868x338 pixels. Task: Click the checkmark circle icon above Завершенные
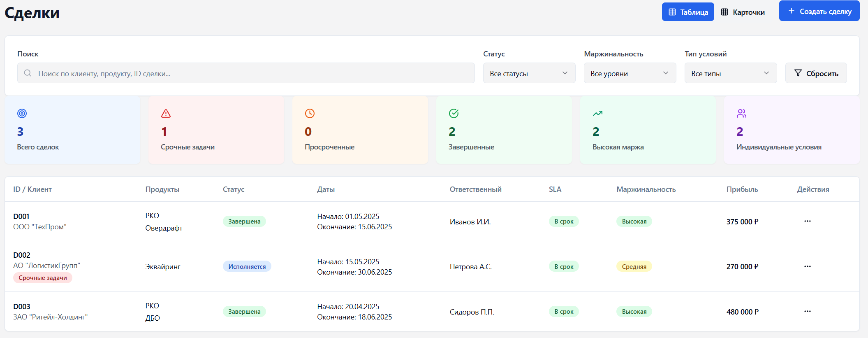point(454,113)
